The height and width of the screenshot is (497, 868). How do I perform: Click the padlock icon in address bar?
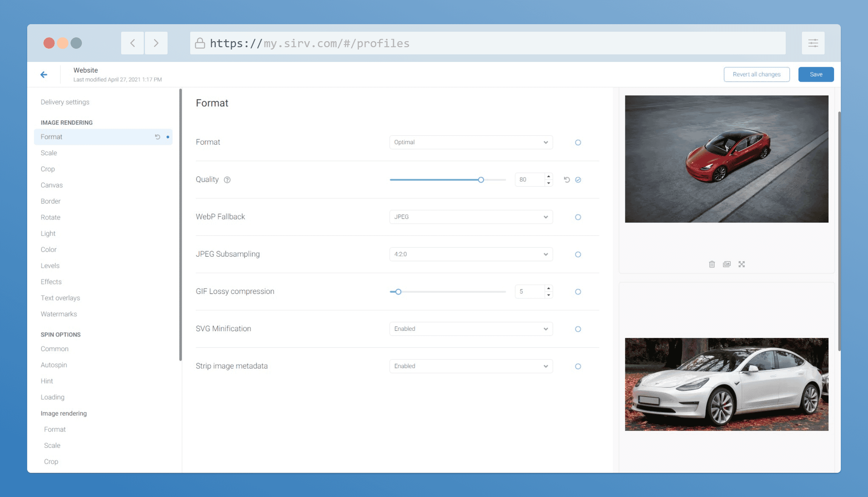[200, 43]
